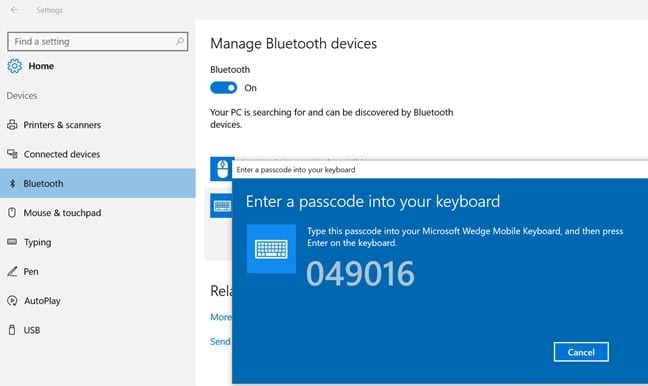
Task: Click the passcode 049016
Action: point(360,274)
